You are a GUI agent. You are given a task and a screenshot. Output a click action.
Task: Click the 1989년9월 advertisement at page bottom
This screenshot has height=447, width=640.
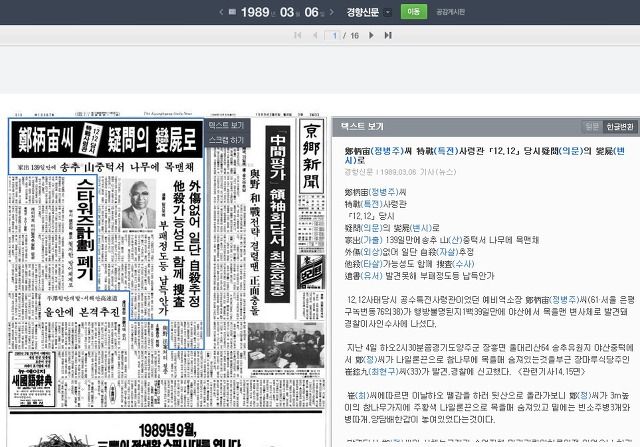167,435
